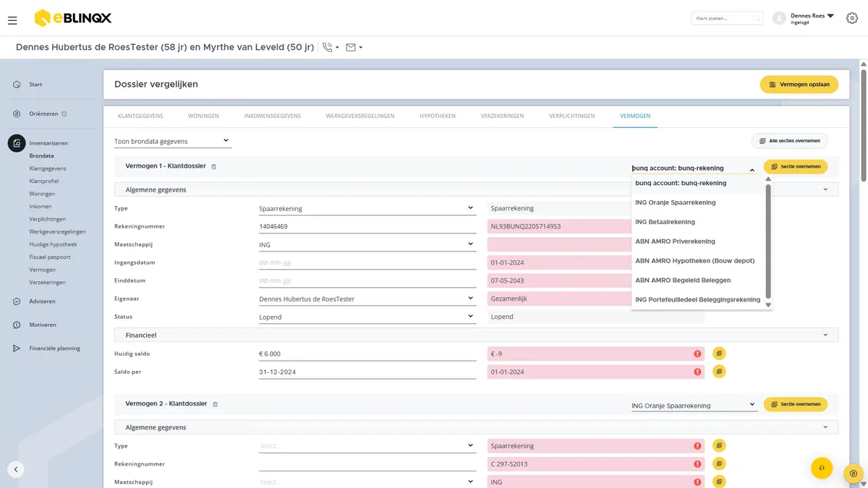Copy the source value for Huidig saldo
Screen dimensions: 868x488
click(719, 354)
